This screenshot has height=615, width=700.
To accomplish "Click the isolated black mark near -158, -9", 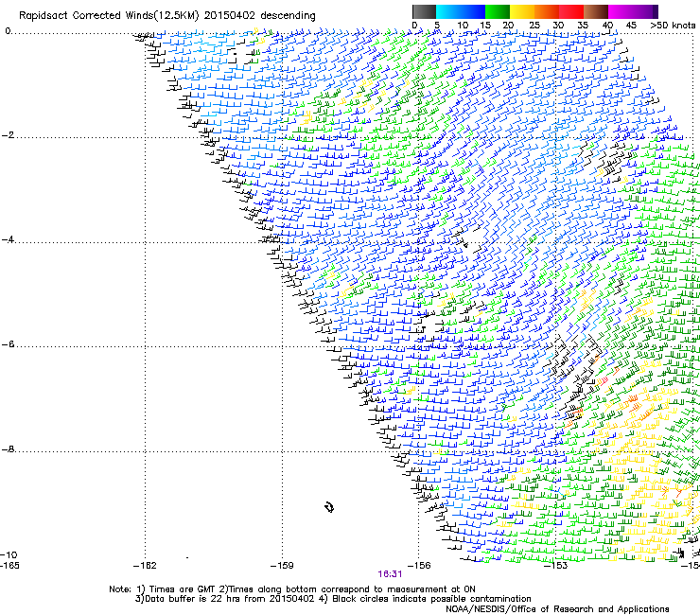I will tap(329, 507).
